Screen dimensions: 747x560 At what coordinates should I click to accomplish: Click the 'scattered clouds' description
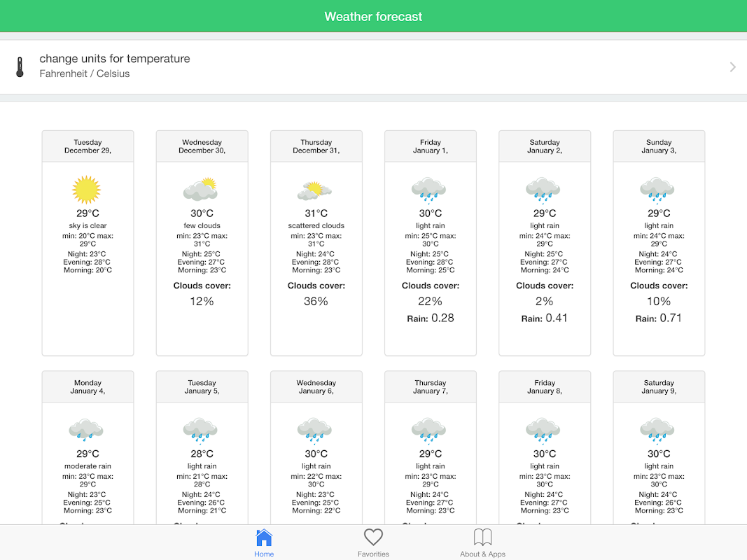point(316,225)
